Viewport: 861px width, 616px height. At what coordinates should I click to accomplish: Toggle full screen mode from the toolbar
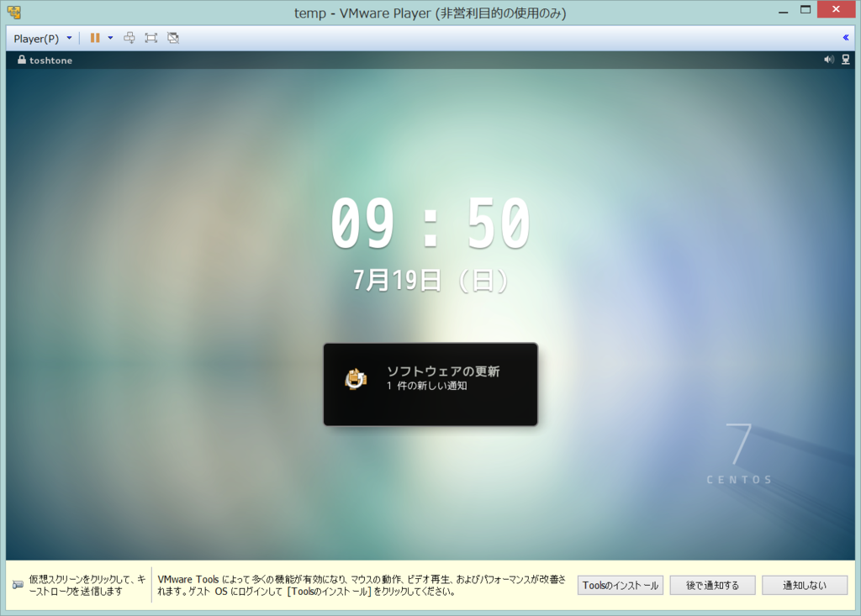click(151, 38)
